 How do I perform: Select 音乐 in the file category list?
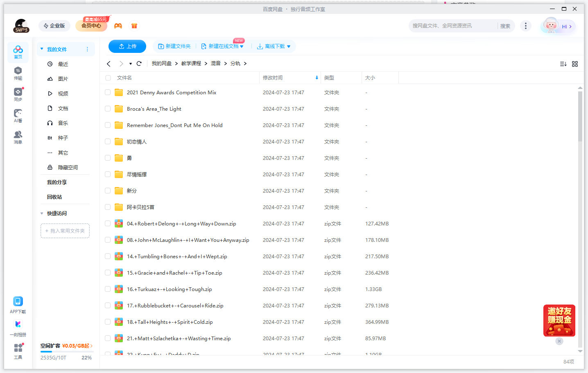click(63, 123)
